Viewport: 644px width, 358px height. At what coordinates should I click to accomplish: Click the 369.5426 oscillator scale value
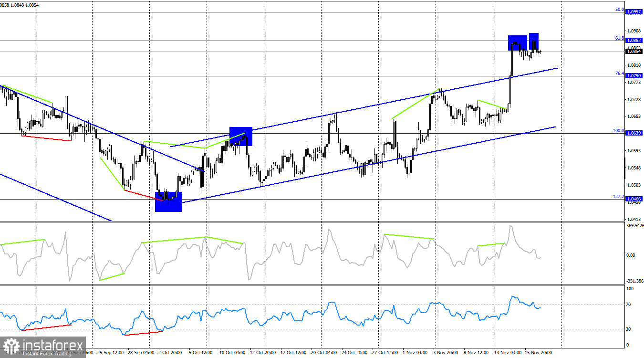click(634, 225)
